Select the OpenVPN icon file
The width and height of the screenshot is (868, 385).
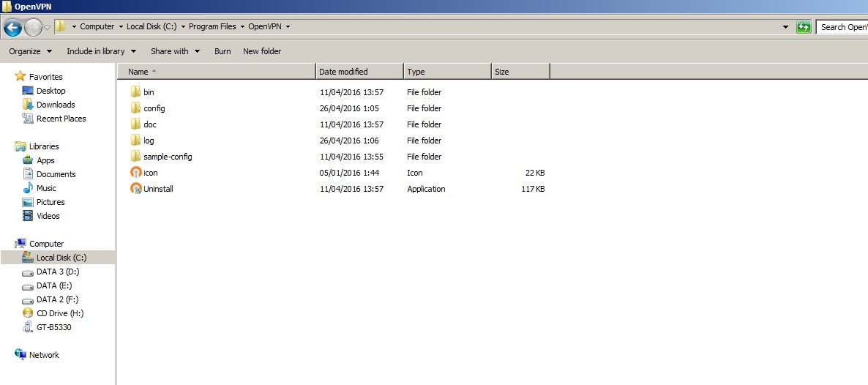[136, 172]
